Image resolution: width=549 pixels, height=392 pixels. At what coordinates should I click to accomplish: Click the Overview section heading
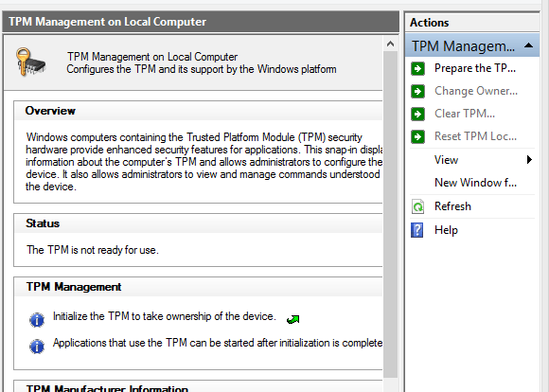pyautogui.click(x=50, y=111)
